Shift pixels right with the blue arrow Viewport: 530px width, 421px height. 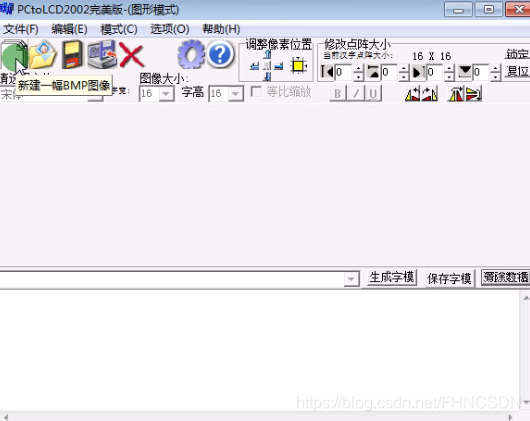(279, 66)
